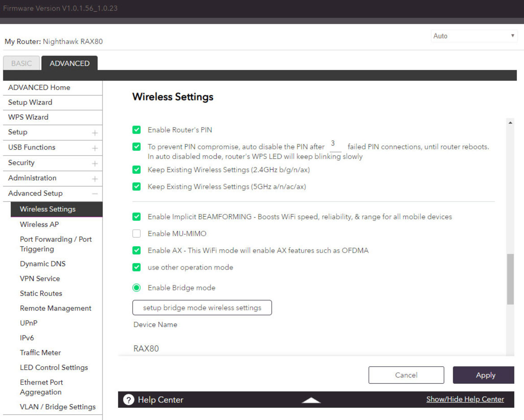Screen dimensions: 524x420
Task: Click the Wireless Settings page heading
Action: pyautogui.click(x=173, y=97)
